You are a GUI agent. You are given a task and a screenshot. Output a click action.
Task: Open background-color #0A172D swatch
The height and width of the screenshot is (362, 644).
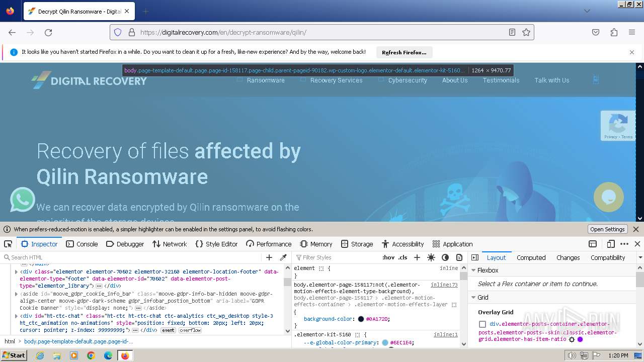[x=361, y=319]
